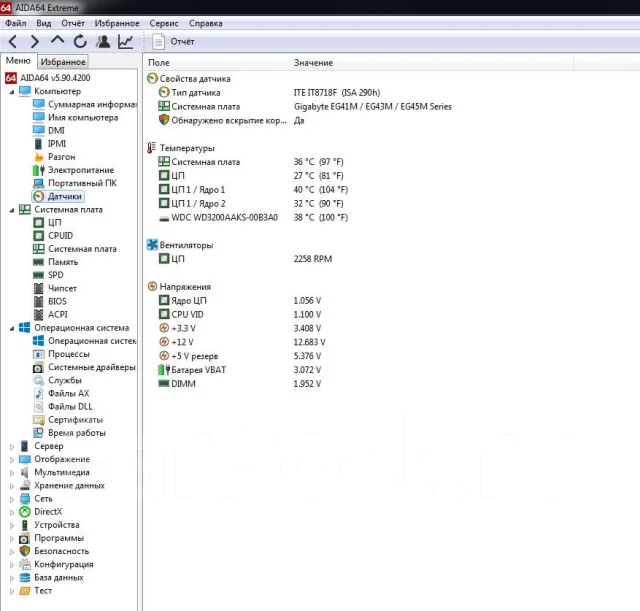Click the Системные драйверы icon
Image resolution: width=640 pixels, height=611 pixels.
(38, 367)
